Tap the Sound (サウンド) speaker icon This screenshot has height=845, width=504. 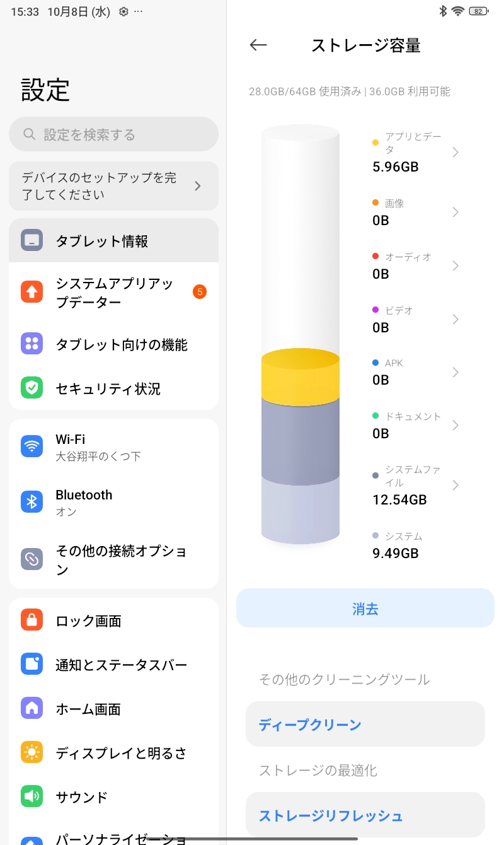31,796
